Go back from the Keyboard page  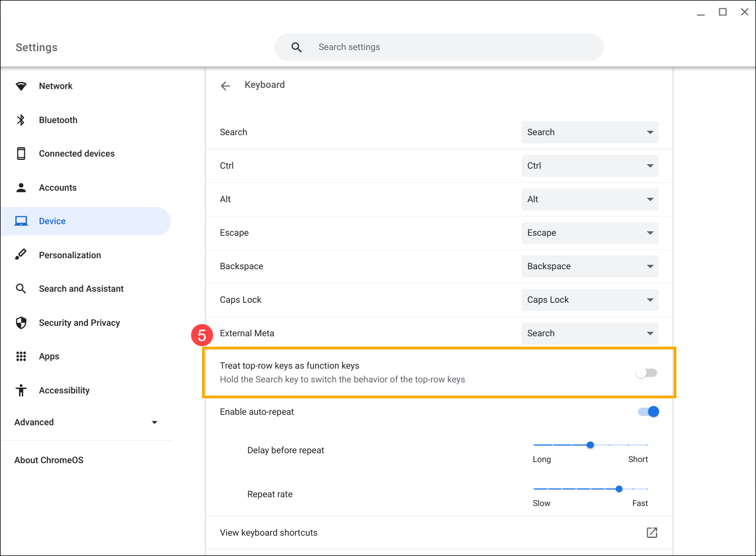click(225, 85)
